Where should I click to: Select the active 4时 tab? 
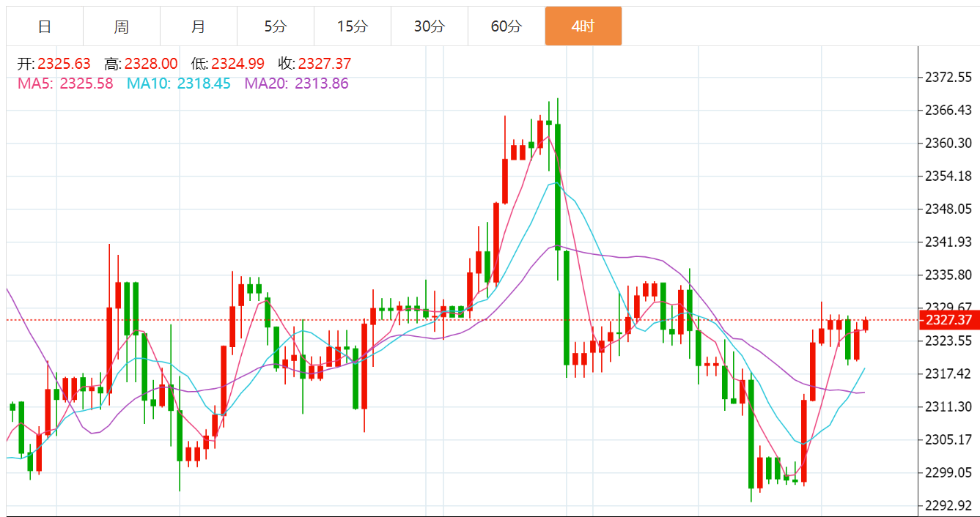[x=583, y=26]
